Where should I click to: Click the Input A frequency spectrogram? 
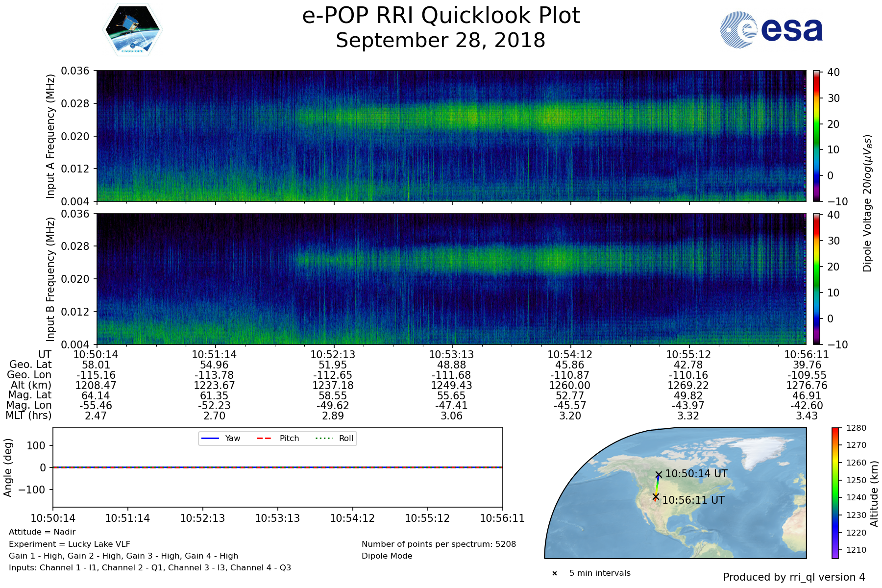[451, 136]
